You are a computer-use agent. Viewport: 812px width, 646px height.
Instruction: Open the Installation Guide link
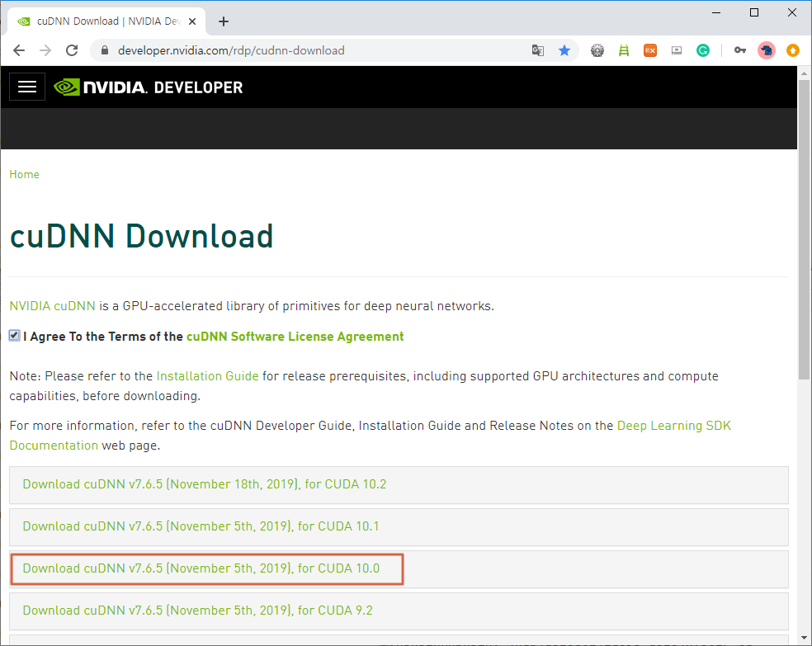coord(208,375)
